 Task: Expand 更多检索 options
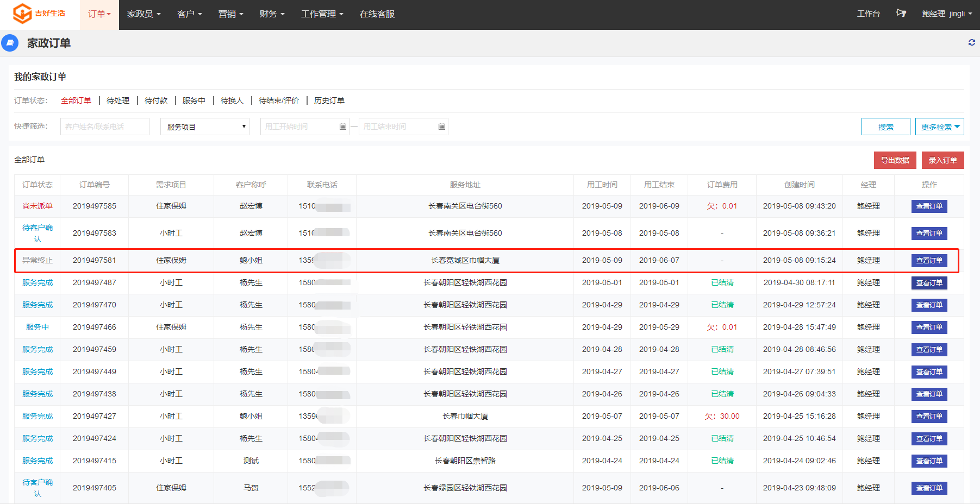click(x=940, y=127)
